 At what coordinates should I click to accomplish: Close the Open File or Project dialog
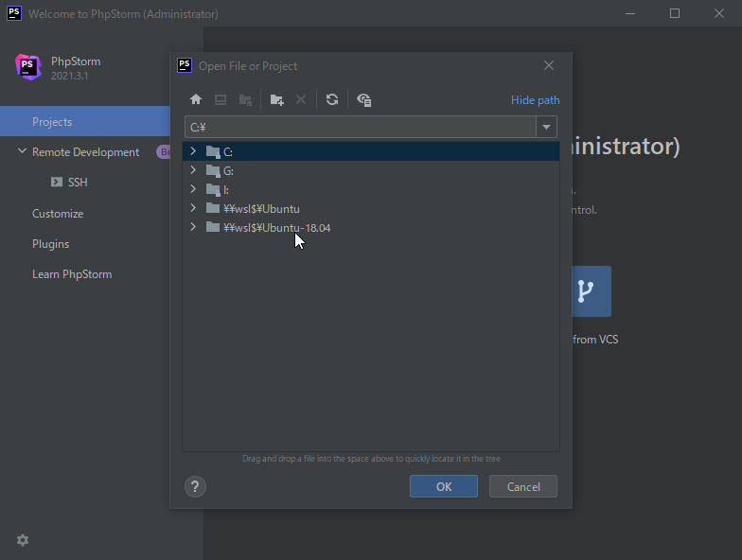pos(549,65)
